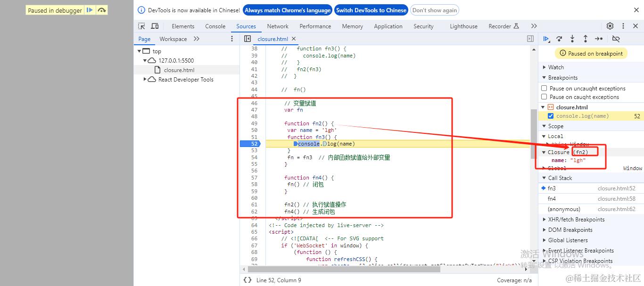Step over from the paused overlay
The height and width of the screenshot is (286, 644).
[102, 10]
